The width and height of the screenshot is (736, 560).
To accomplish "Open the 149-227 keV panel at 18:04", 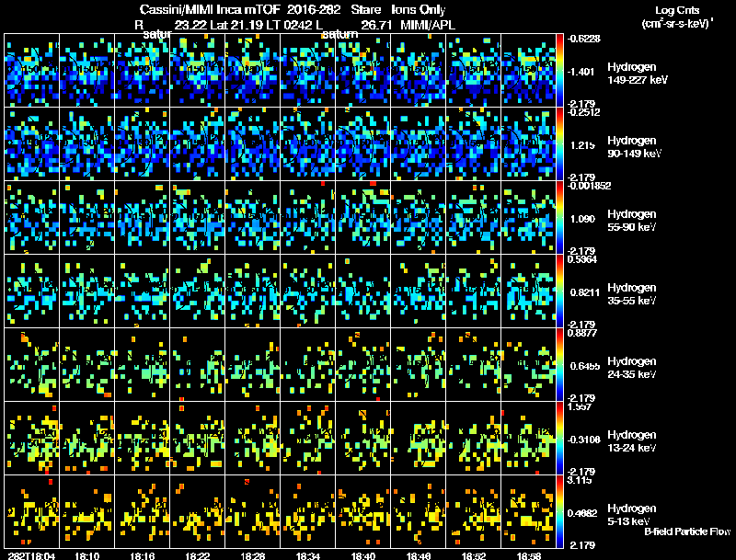I will coord(31,71).
